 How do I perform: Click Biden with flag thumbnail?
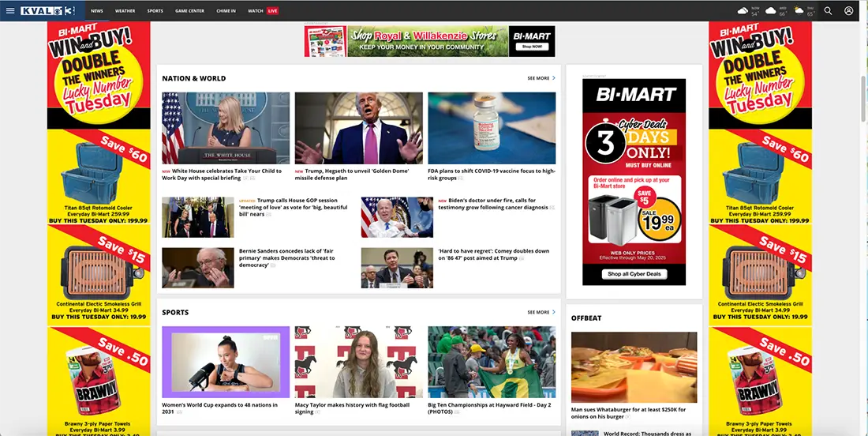coord(397,217)
